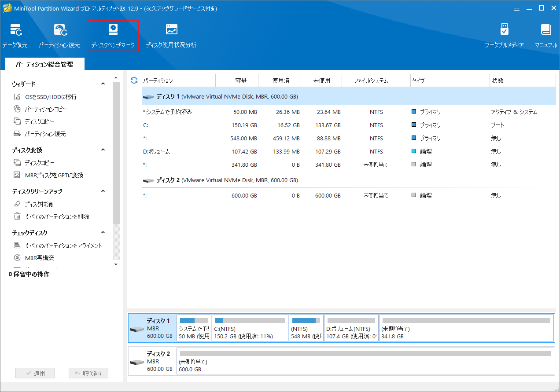Click 548 MB (NTFS) block in disk map

[x=306, y=328]
